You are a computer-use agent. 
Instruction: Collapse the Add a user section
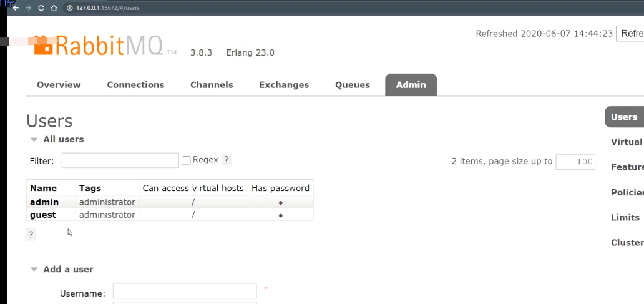[62, 269]
